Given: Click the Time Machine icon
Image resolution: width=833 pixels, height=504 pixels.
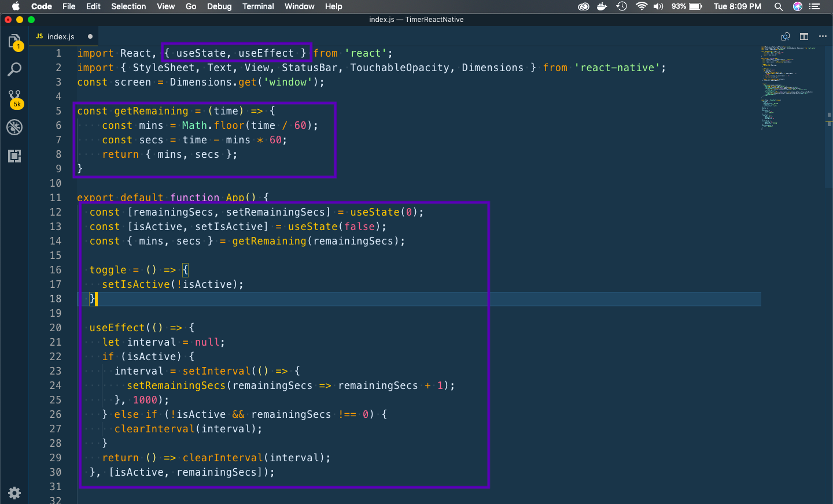Looking at the screenshot, I should 622,6.
